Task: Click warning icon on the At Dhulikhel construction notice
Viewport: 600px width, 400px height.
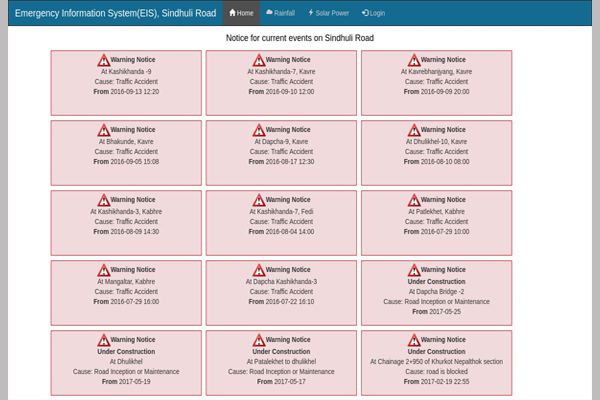Action: coord(103,340)
